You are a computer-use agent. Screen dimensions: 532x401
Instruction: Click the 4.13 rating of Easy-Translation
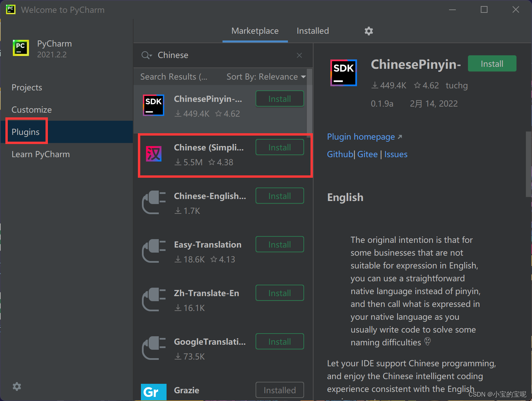coord(223,259)
